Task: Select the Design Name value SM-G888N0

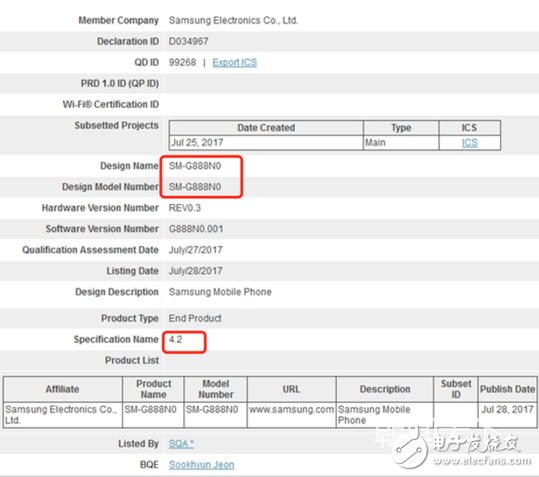Action: tap(195, 166)
